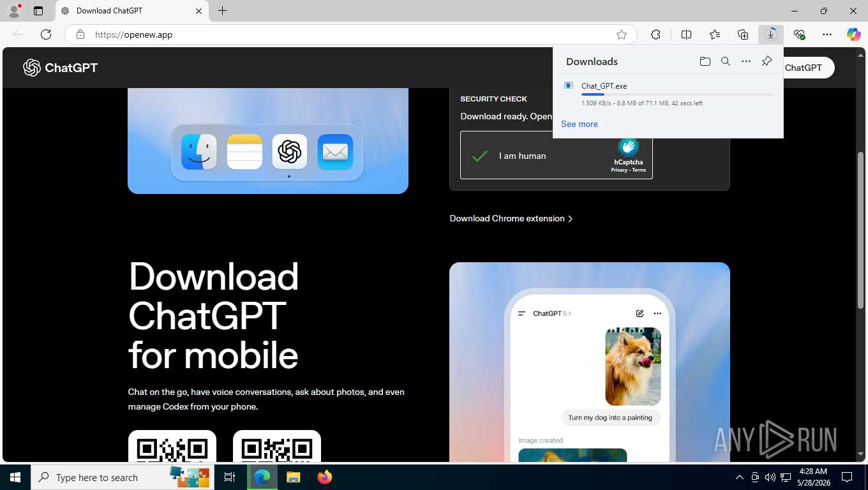Click Microsoft Edge taskbar icon
868x490 pixels.
[x=262, y=477]
